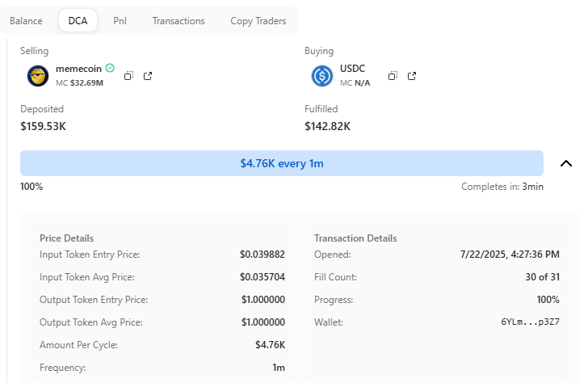Click the Buying label

click(x=319, y=51)
